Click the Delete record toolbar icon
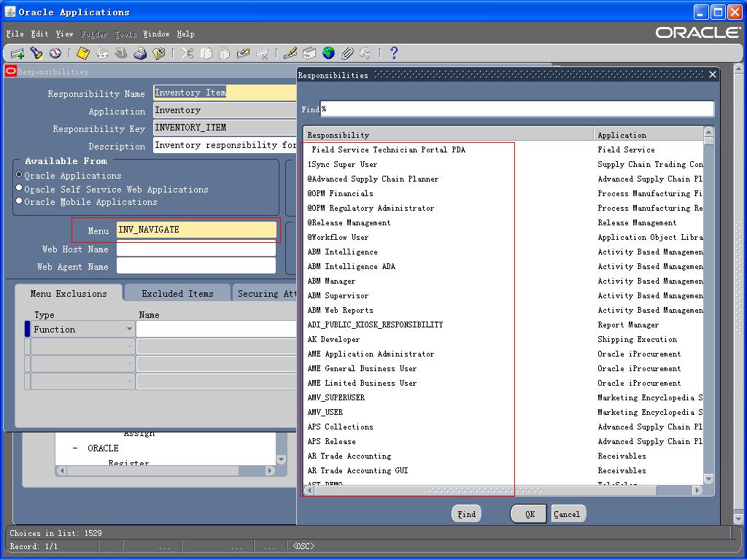 (x=262, y=52)
